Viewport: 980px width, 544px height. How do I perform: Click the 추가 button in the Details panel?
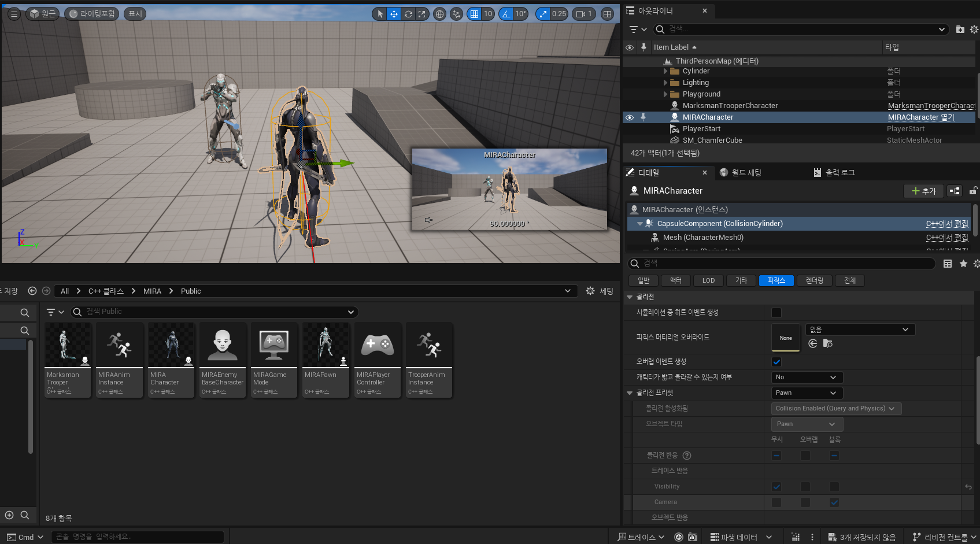click(x=923, y=190)
